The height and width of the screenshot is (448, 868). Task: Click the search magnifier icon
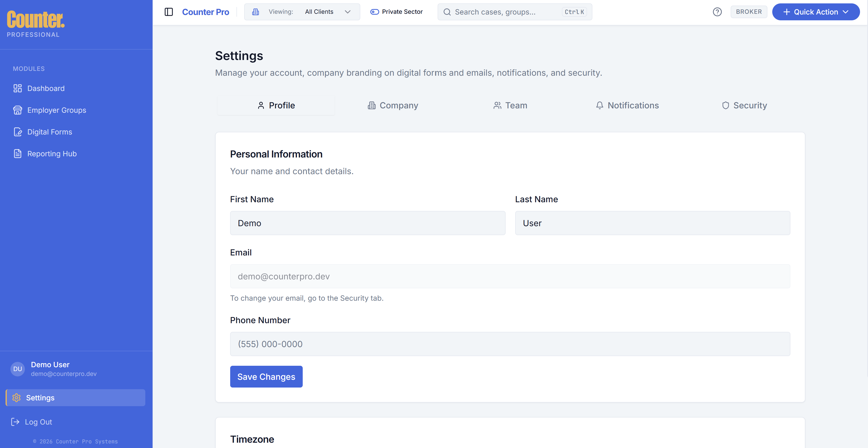447,12
